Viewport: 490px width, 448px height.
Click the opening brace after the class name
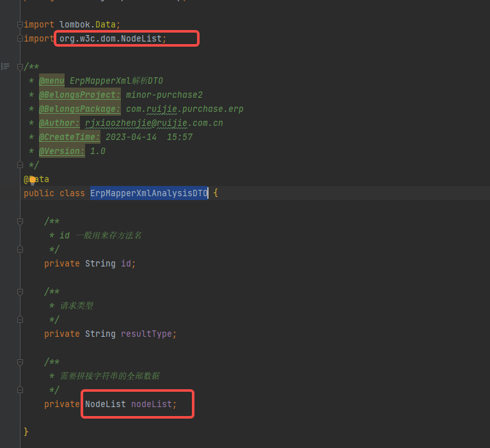216,193
